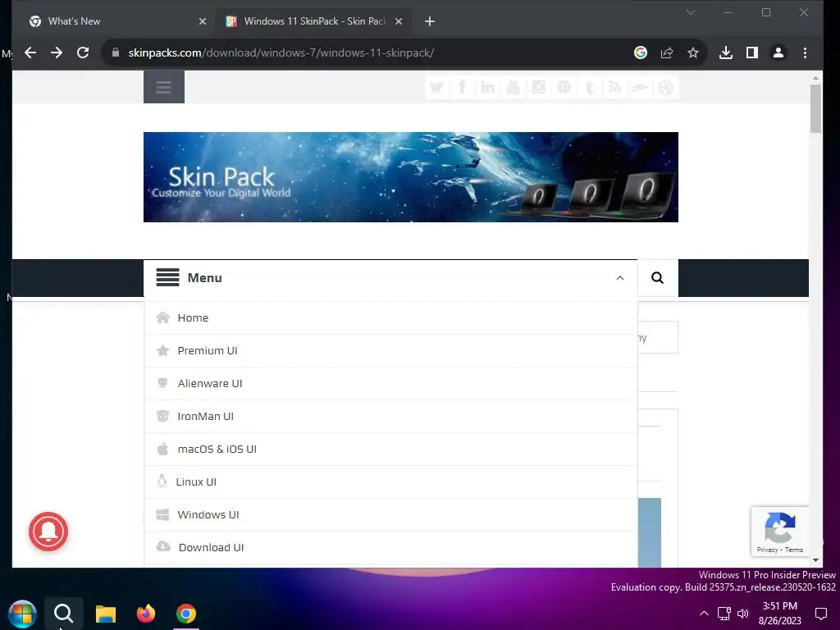
Task: Click the page vertical scrollbar thumb
Action: tap(815, 108)
